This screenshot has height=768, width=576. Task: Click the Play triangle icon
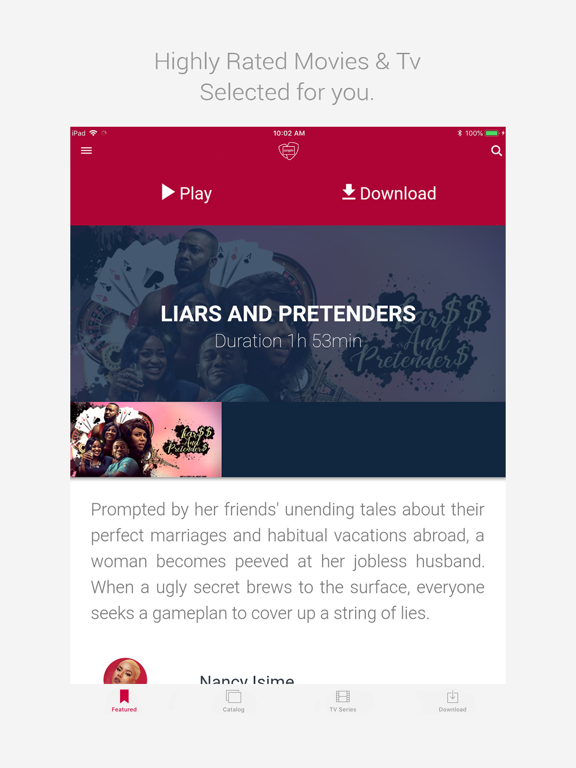168,192
